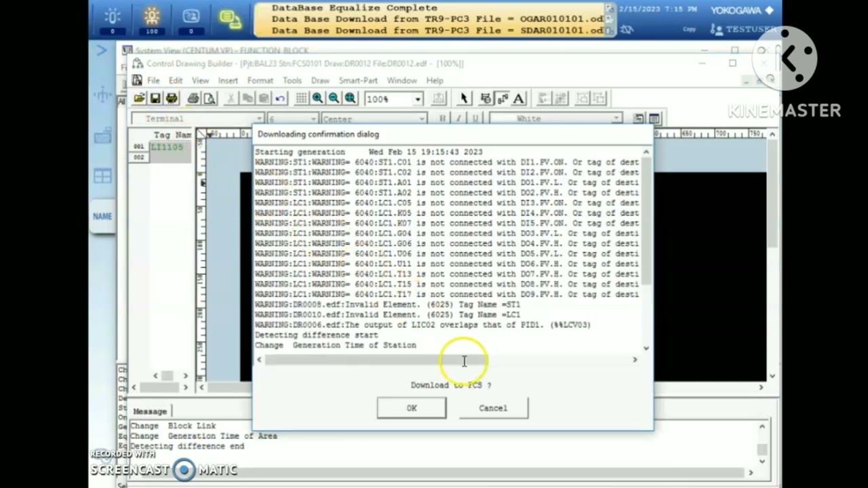
Task: Click the down arrow of log vertical scrollbar
Action: 646,348
